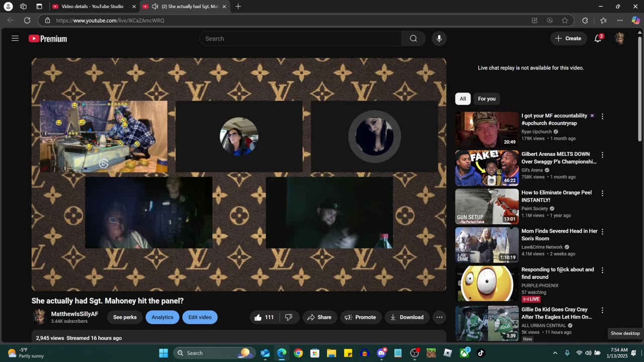Dislike the video with thumbs down

point(289,317)
